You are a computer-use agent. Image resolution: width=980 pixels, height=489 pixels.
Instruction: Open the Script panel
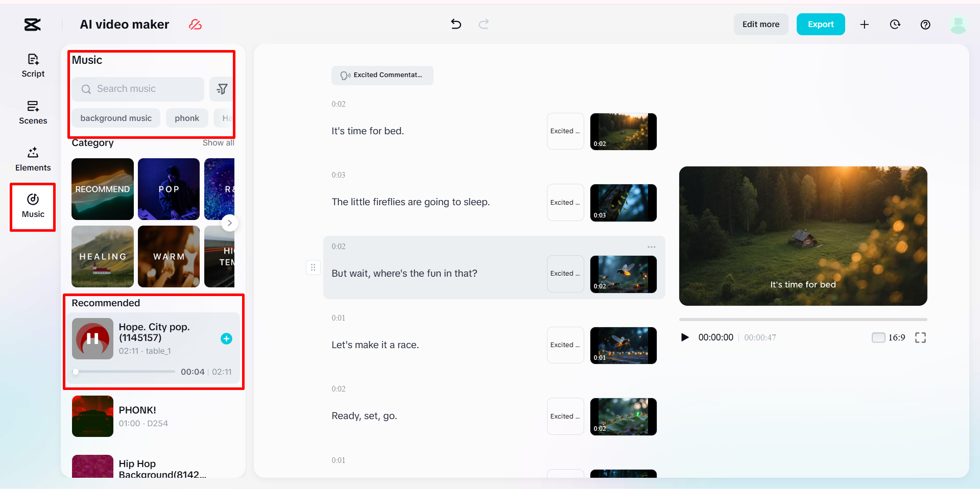coord(33,65)
